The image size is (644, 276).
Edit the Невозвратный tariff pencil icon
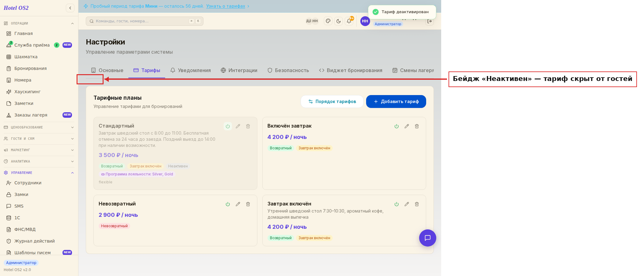point(238,204)
